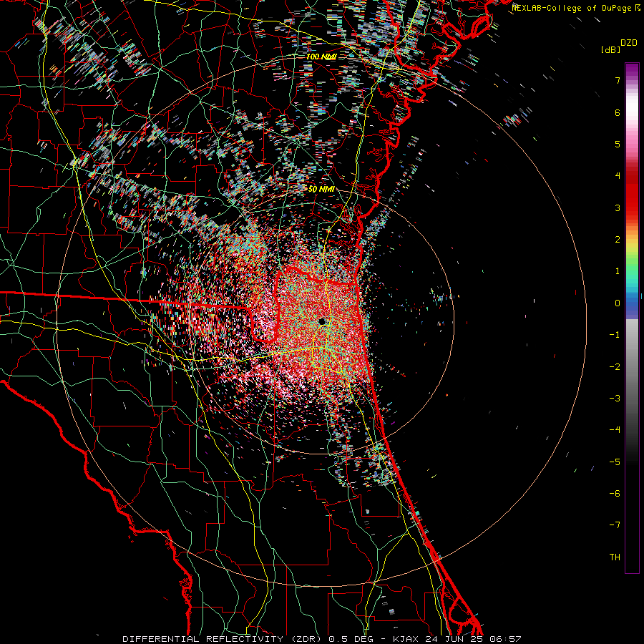
Task: Click the 50 NMI range ring label
Action: pos(321,190)
